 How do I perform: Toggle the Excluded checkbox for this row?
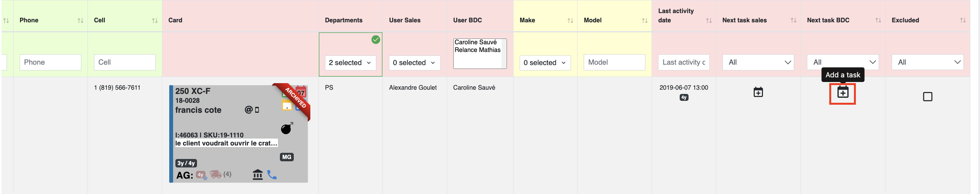tap(928, 97)
